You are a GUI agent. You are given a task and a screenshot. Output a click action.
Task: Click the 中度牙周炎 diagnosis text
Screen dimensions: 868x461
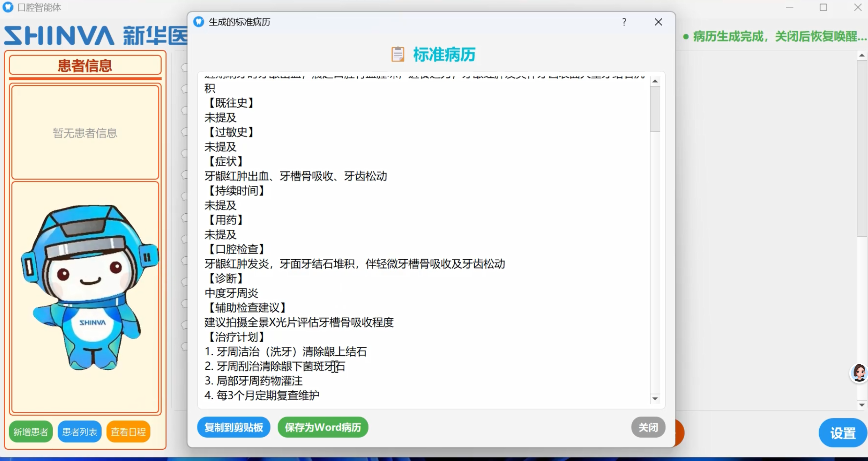(231, 293)
